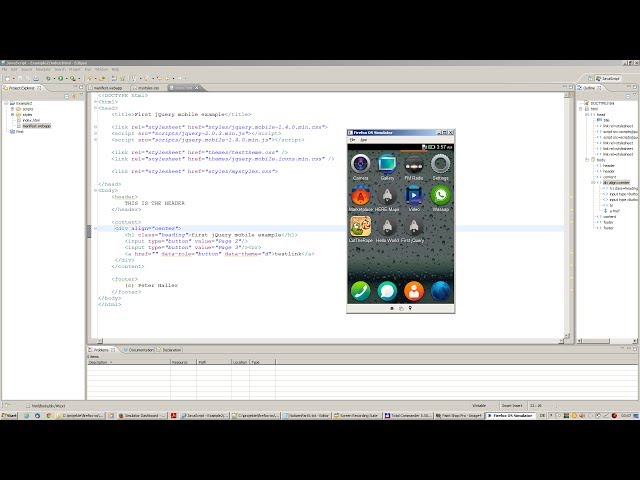The width and height of the screenshot is (640, 480).
Task: Open Marketplace app in the simulator
Action: pos(360,196)
